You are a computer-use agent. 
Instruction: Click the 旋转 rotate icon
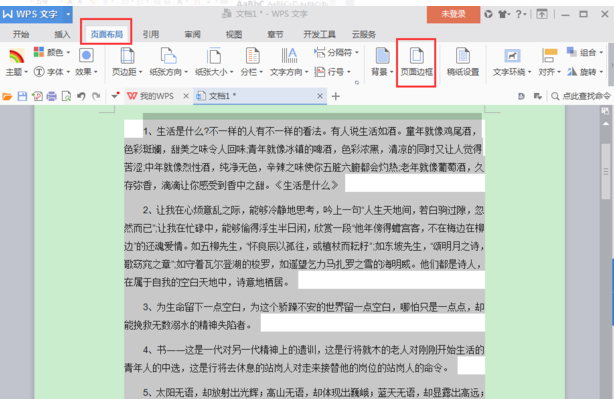pos(572,72)
